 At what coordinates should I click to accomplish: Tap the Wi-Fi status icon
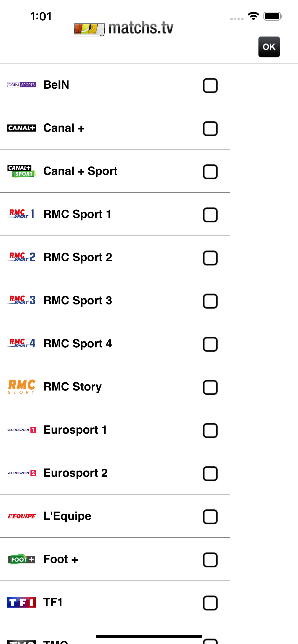(253, 16)
